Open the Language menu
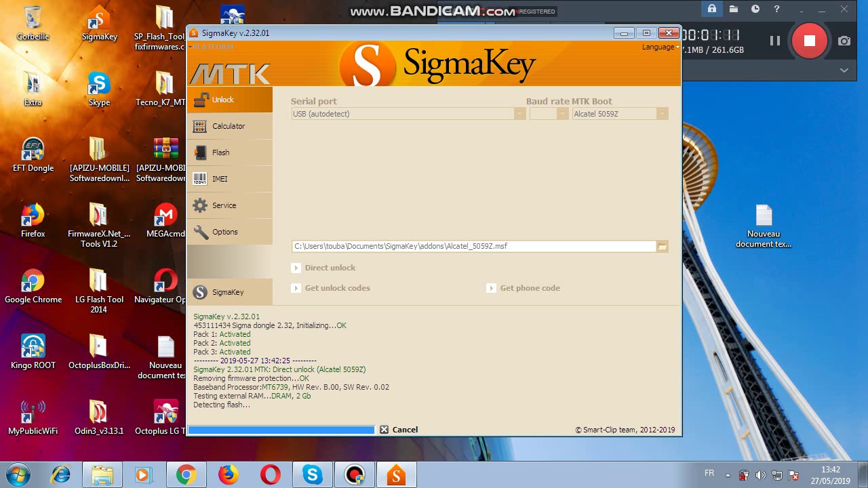 660,47
